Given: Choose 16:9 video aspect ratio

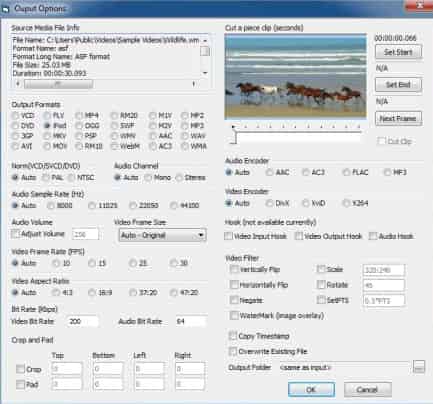Looking at the screenshot, I should [x=92, y=293].
